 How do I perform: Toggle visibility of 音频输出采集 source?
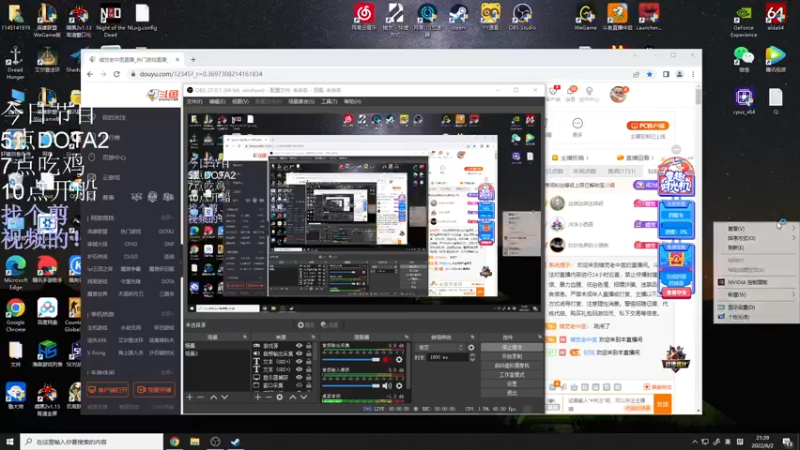click(299, 353)
